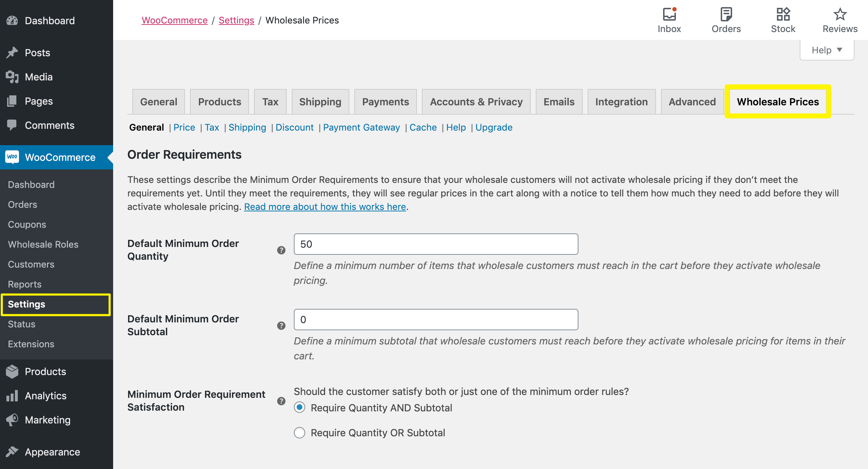868x469 pixels.
Task: Open the Reviews star icon
Action: (x=840, y=14)
